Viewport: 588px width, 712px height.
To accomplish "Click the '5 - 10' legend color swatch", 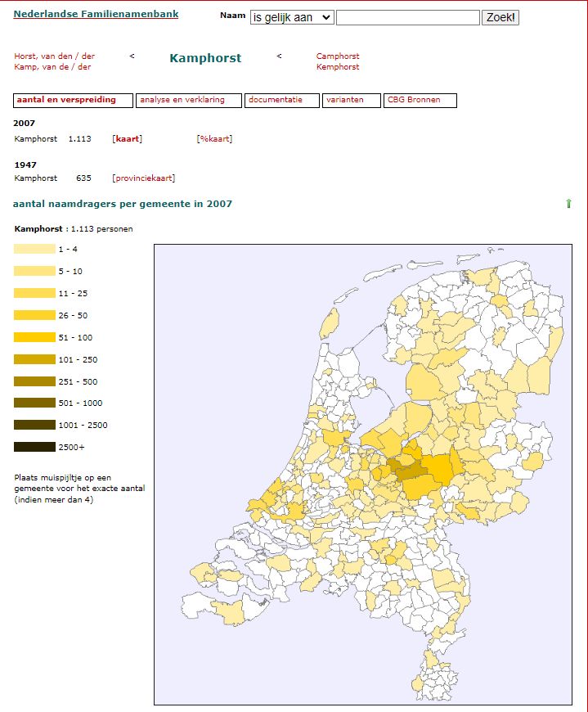I will coord(34,271).
